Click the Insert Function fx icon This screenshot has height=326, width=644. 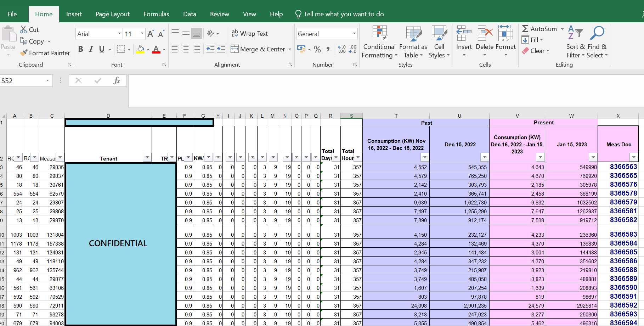pyautogui.click(x=117, y=81)
